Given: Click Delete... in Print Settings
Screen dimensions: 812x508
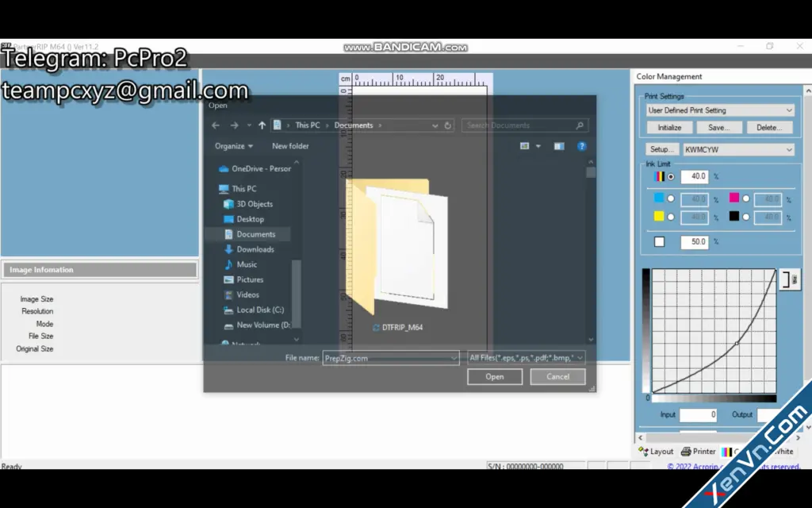Looking at the screenshot, I should pyautogui.click(x=769, y=128).
